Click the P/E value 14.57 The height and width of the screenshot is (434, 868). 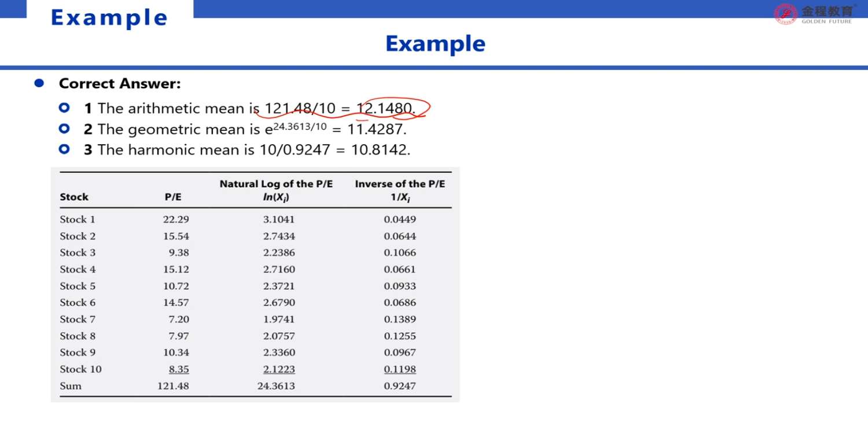coord(176,302)
